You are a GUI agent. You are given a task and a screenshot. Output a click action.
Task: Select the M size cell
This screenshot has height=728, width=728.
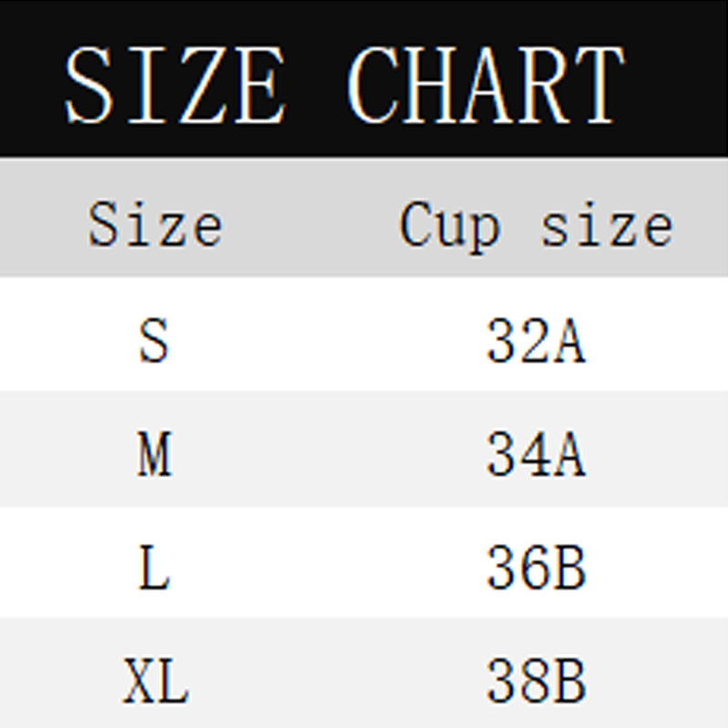tap(154, 454)
